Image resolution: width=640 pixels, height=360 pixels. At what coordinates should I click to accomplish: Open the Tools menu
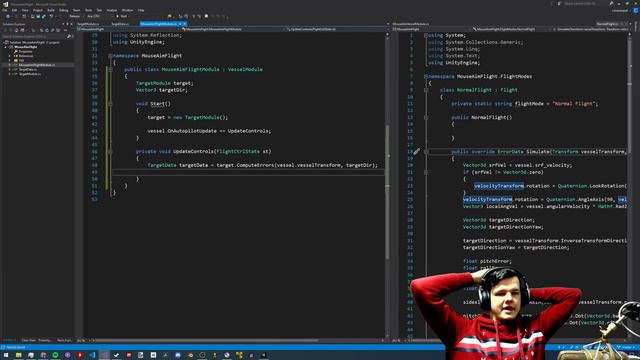click(88, 10)
